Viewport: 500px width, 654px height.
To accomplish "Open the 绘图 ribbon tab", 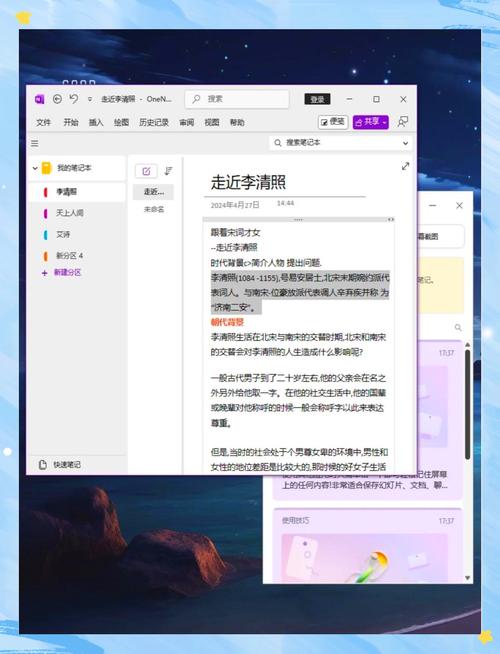I will [x=121, y=122].
